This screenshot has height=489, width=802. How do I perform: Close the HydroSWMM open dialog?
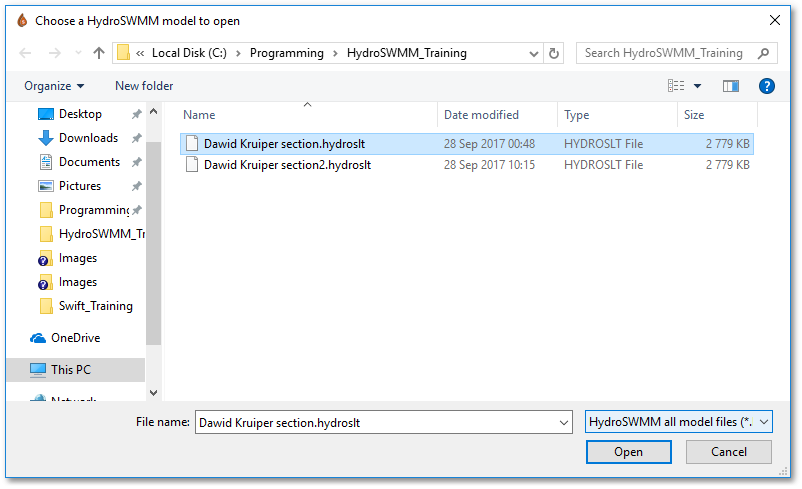pos(775,20)
